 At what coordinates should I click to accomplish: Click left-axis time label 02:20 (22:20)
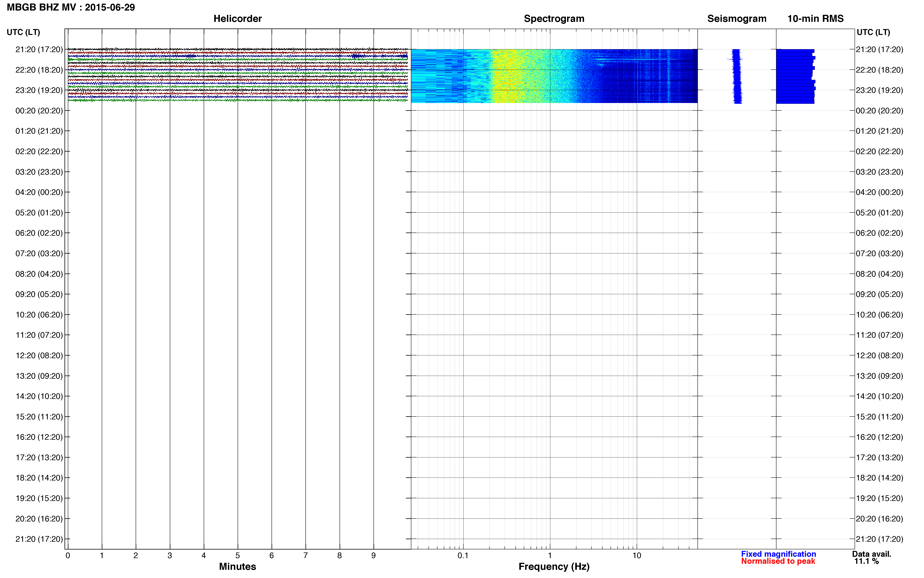[x=39, y=151]
